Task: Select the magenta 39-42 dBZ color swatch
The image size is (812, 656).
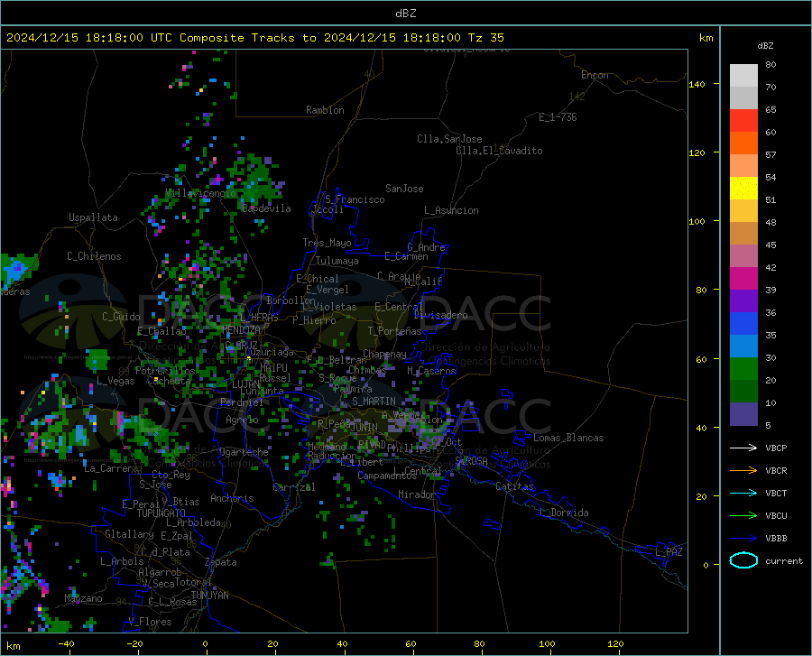Action: [743, 279]
